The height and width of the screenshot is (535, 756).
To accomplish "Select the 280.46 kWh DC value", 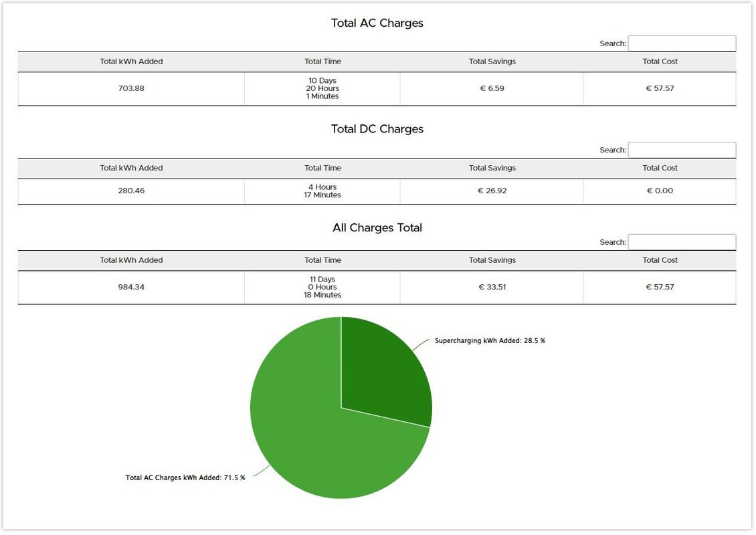I will point(131,191).
